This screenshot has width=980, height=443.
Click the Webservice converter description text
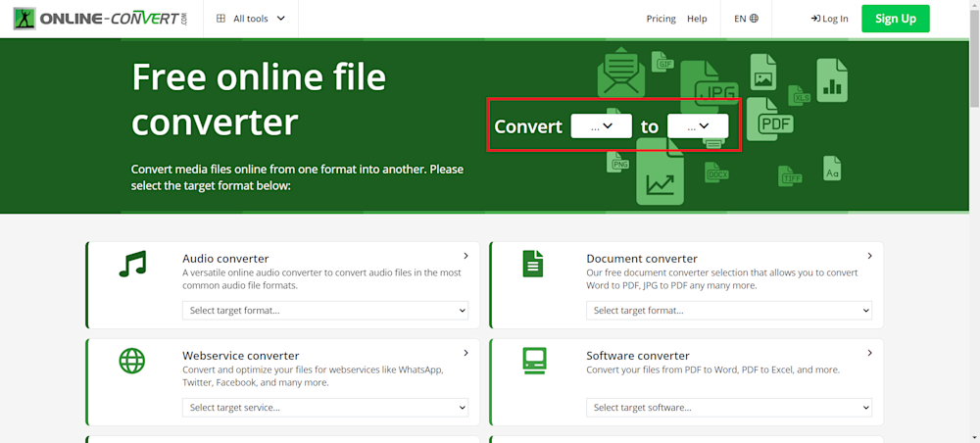tap(314, 376)
